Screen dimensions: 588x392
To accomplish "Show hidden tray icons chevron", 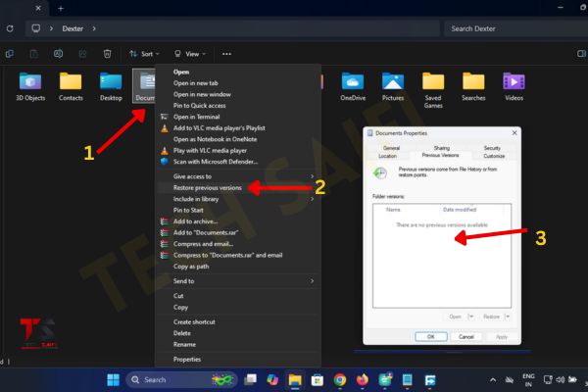I will point(493,380).
